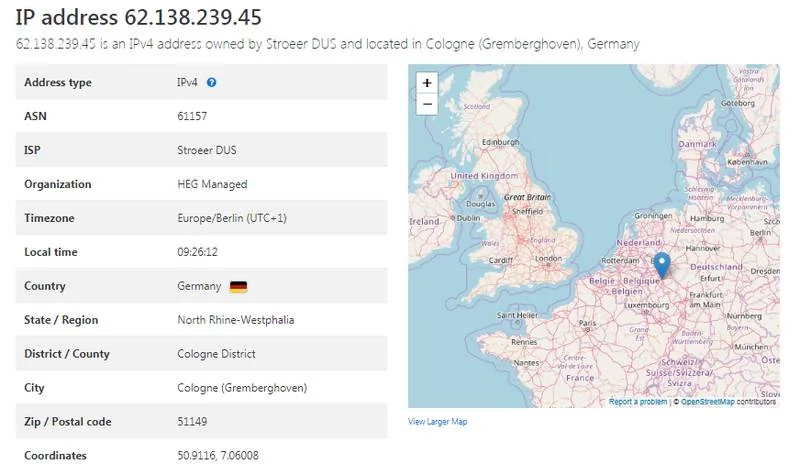800x475 pixels.
Task: Zoom in on the map with plus button
Action: [427, 83]
